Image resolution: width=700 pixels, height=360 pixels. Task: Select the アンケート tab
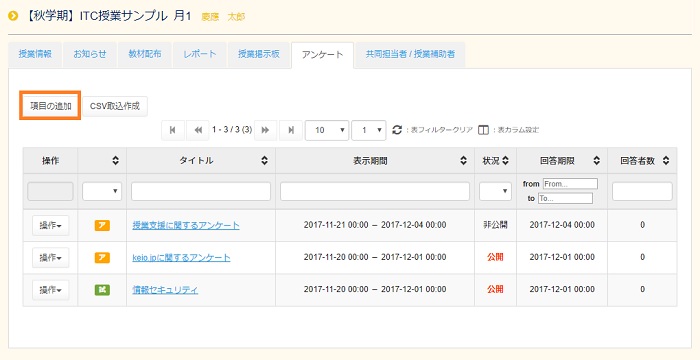point(322,55)
